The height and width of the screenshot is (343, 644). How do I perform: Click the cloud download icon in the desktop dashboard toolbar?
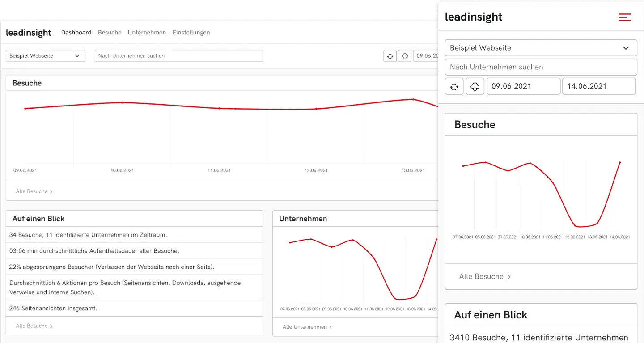405,56
